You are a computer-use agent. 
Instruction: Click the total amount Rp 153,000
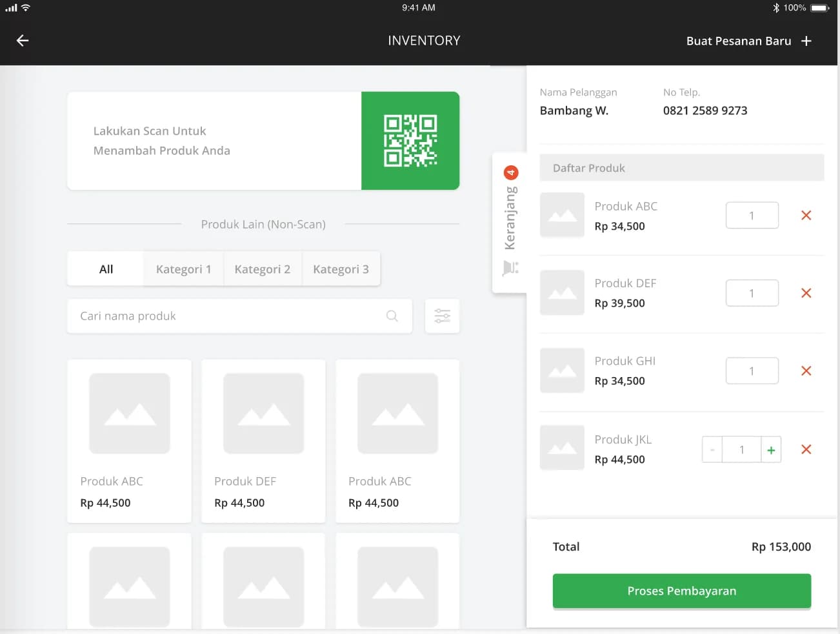781,547
